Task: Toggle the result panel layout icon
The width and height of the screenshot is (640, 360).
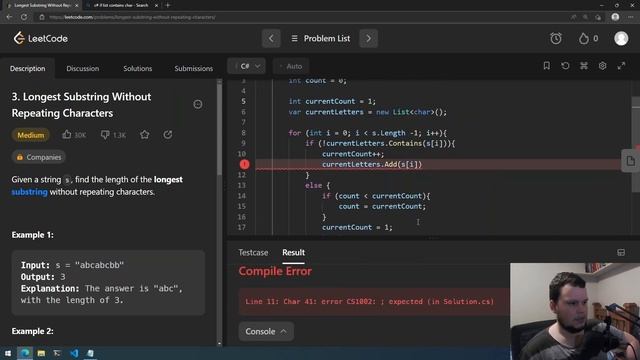Action: [621, 253]
